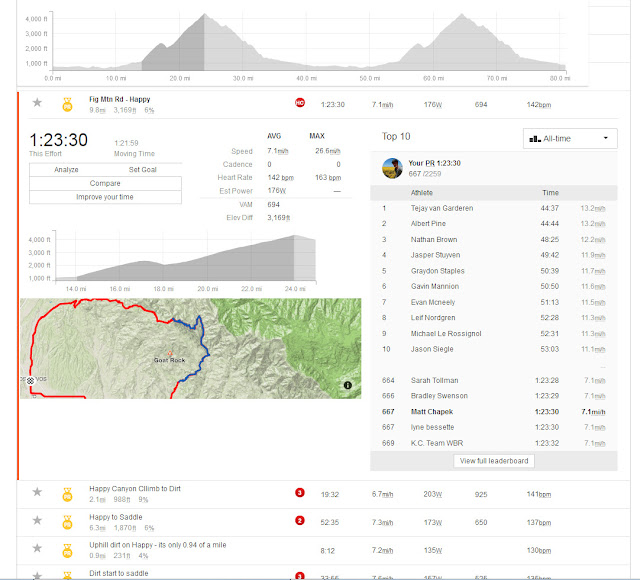Click the Time column header in leaderboard
Image resolution: width=640 pixels, height=580 pixels.
point(550,193)
